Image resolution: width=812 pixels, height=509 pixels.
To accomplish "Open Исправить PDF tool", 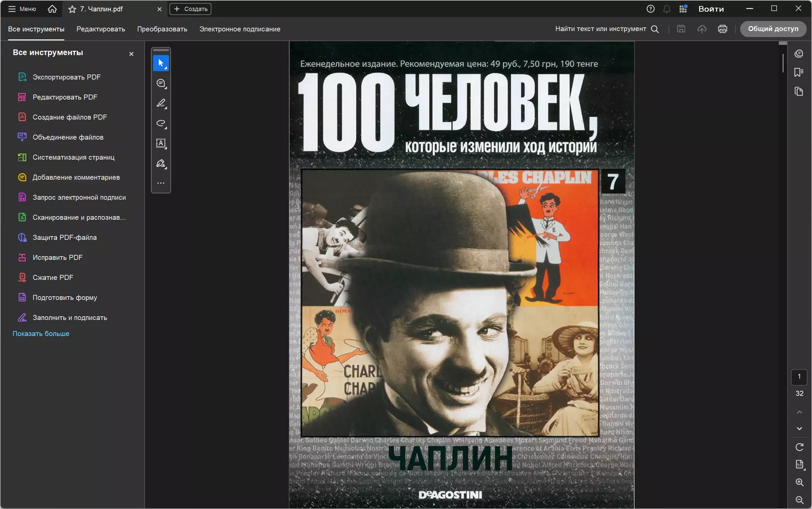I will tap(72, 257).
